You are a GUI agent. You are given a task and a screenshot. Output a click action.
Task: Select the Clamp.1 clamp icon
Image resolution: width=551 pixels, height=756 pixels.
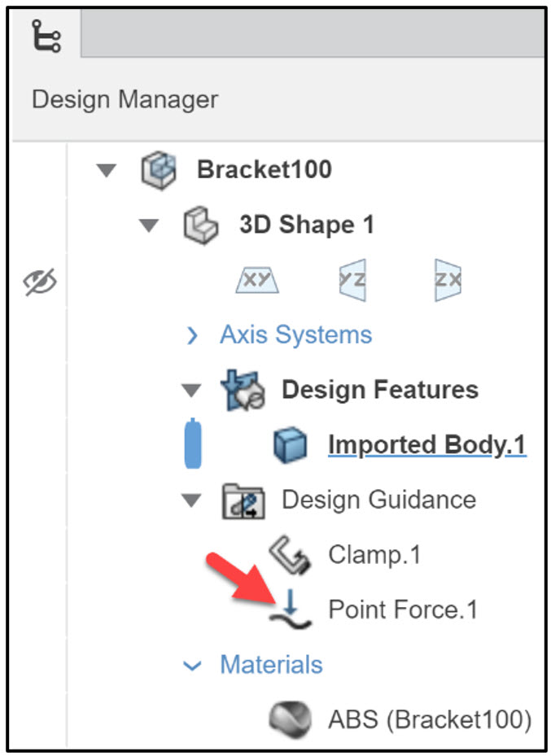[x=289, y=554]
